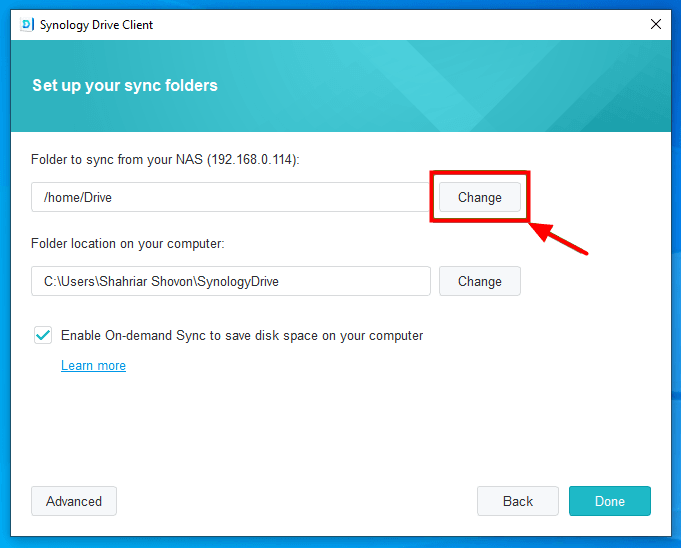Click the /home/Drive NAS folder field
Viewport: 681px width, 548px height.
230,197
